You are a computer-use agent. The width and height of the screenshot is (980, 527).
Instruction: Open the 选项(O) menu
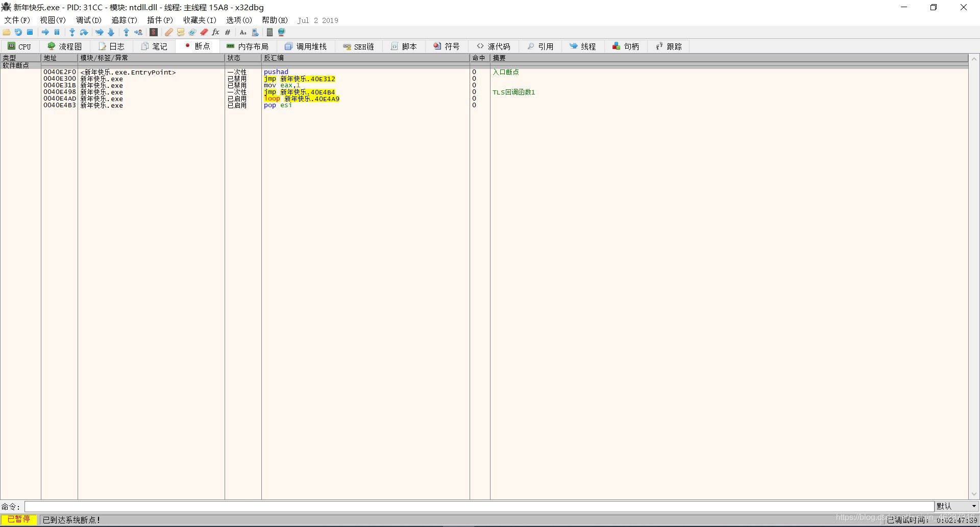click(239, 20)
